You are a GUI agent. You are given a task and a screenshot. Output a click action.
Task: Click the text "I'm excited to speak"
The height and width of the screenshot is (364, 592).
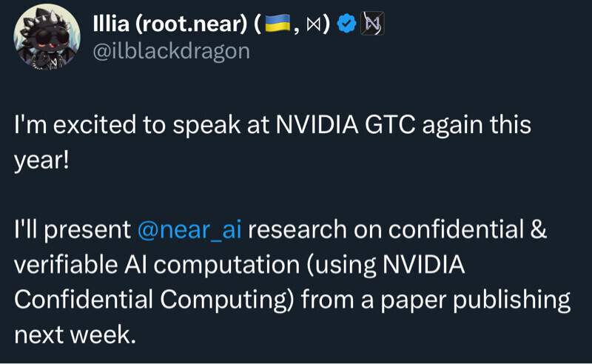[90, 125]
